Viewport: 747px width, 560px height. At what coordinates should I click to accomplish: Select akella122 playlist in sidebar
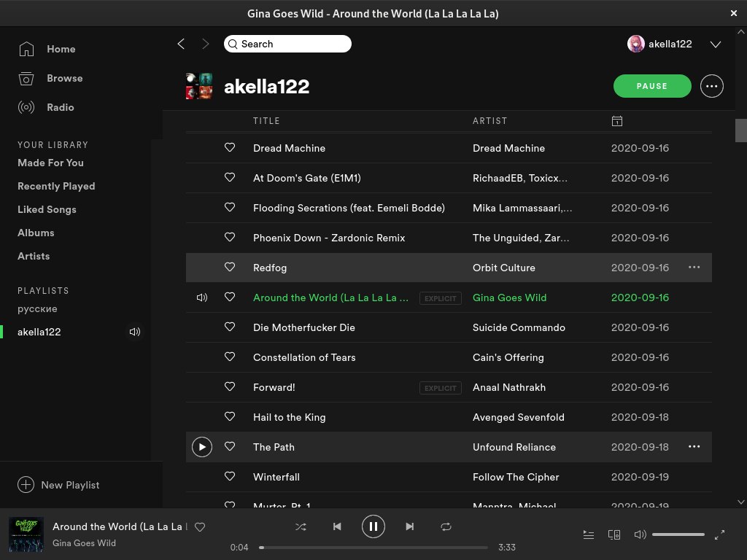pos(39,332)
